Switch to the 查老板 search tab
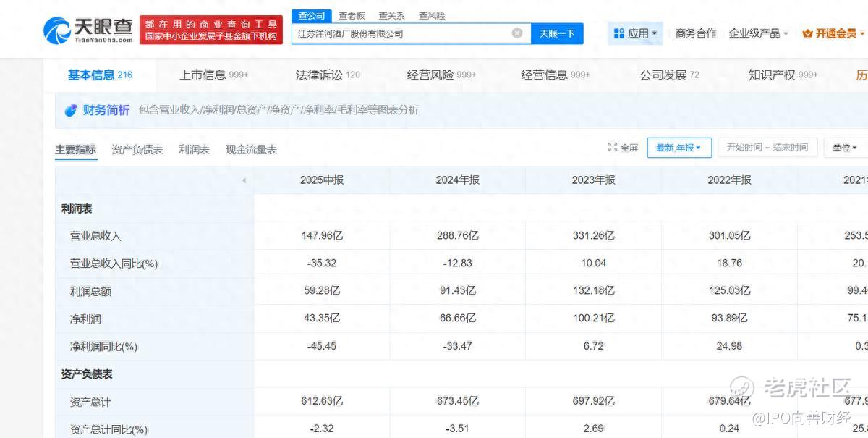The height and width of the screenshot is (438, 868). (352, 15)
